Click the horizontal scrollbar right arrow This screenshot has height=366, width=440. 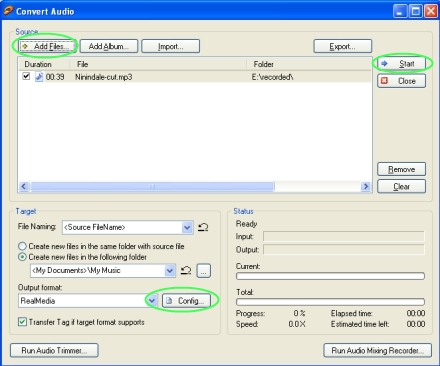pos(366,186)
